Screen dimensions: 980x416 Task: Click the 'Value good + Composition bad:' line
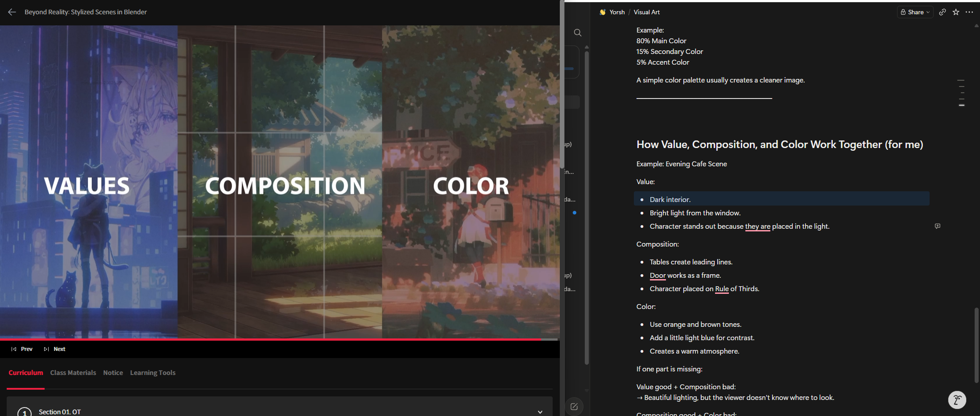(686, 387)
